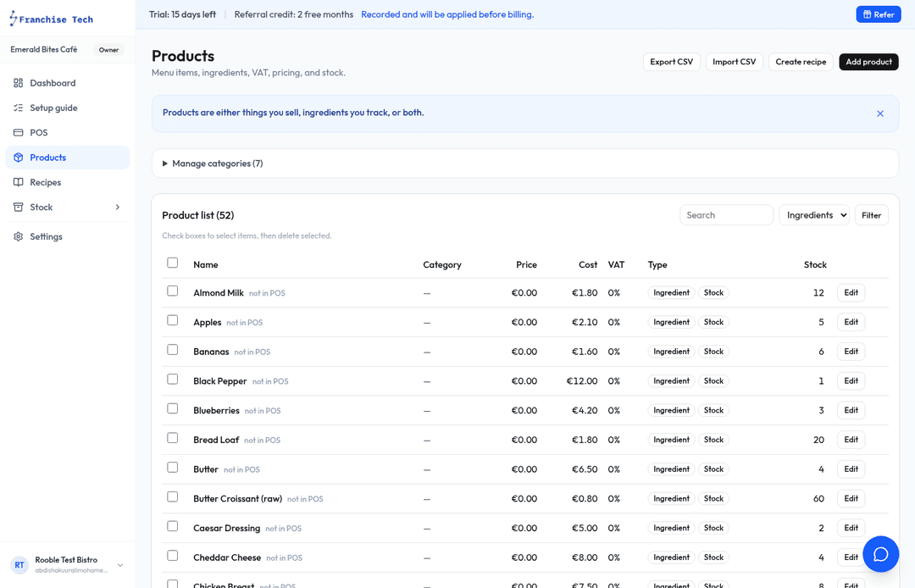Click the Add product button
915x588 pixels.
click(868, 62)
